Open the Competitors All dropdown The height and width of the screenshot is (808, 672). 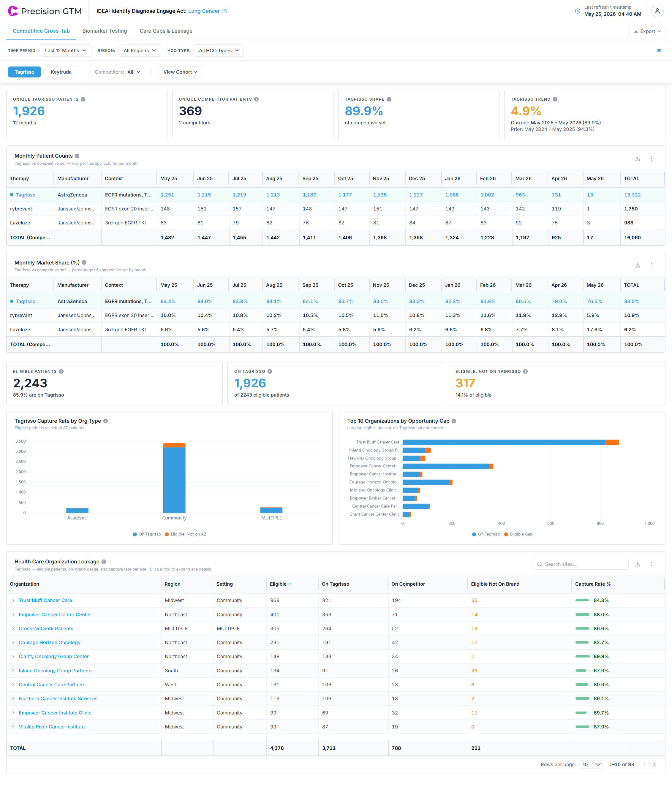click(x=117, y=72)
